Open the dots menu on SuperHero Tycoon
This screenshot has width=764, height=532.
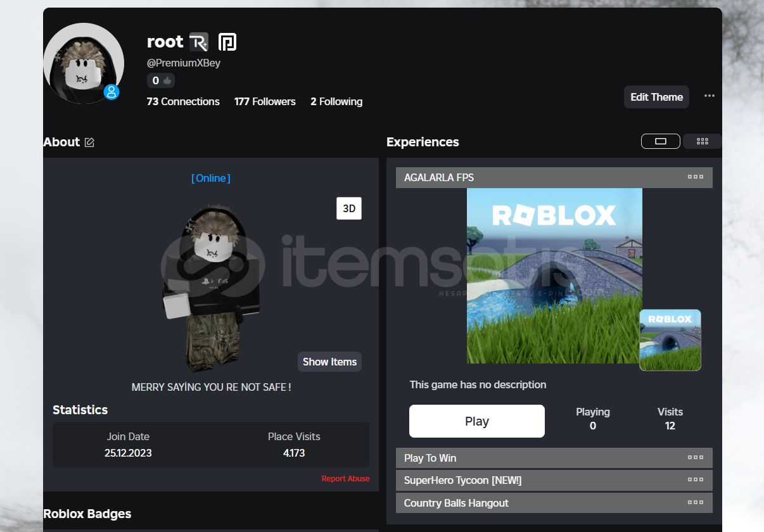coord(696,479)
